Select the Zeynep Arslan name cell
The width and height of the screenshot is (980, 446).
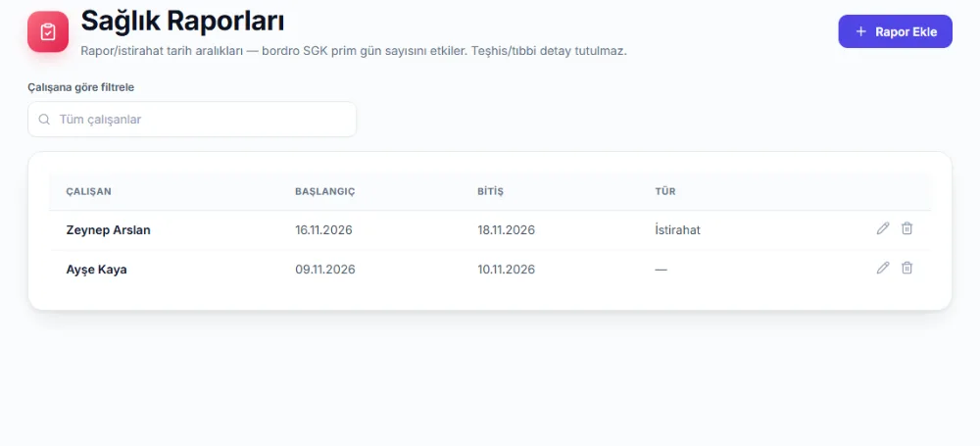pyautogui.click(x=108, y=230)
